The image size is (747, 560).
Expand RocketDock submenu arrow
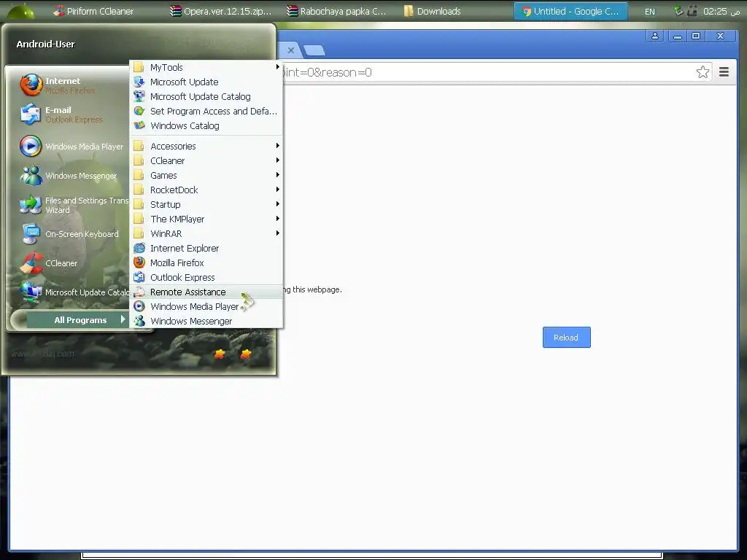click(x=277, y=190)
